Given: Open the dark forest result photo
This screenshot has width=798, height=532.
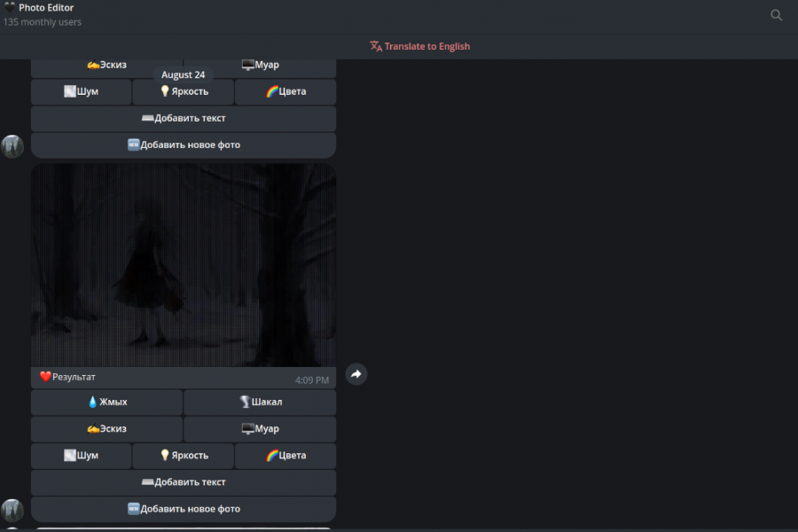Looking at the screenshot, I should [x=184, y=265].
